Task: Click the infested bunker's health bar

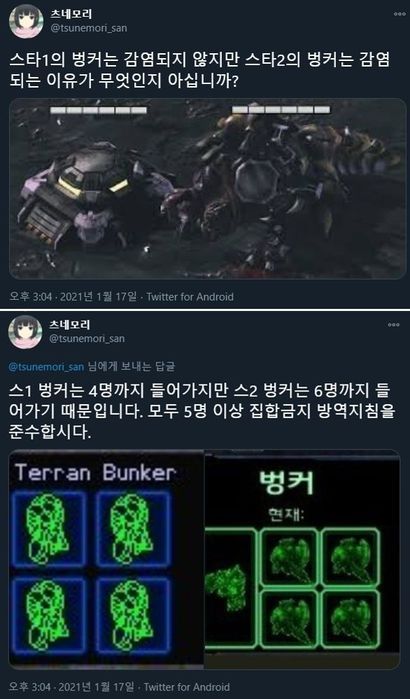Action: click(281, 110)
